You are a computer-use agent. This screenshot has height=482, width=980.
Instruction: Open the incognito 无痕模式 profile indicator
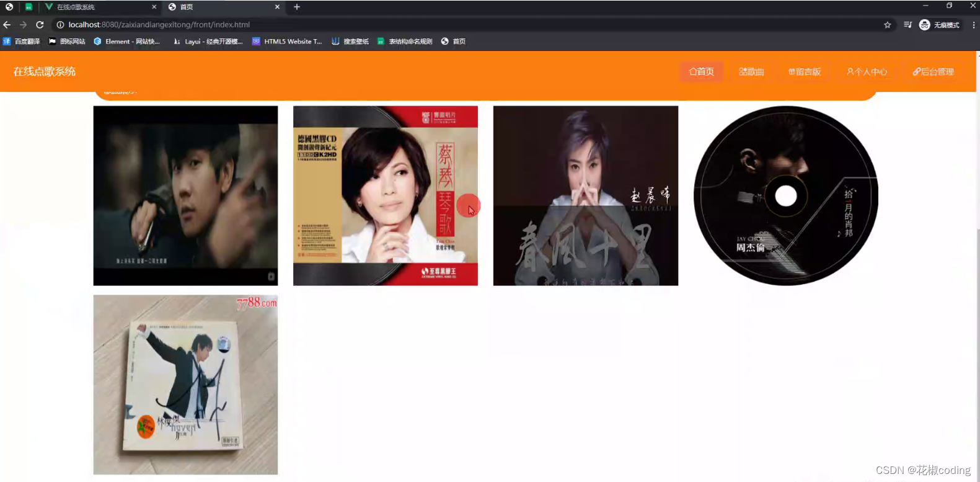(x=939, y=25)
